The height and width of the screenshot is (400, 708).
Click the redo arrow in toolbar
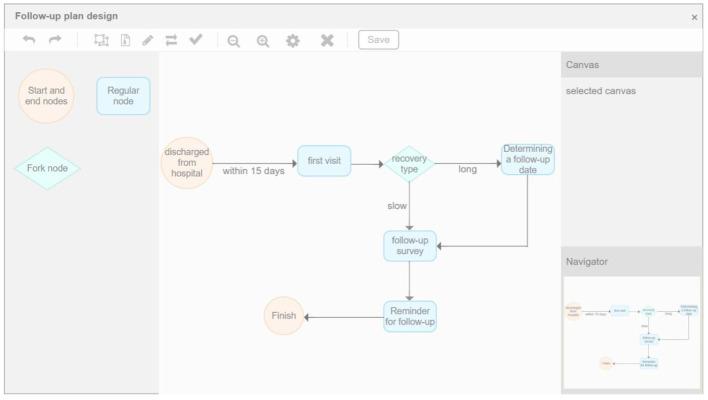(55, 40)
